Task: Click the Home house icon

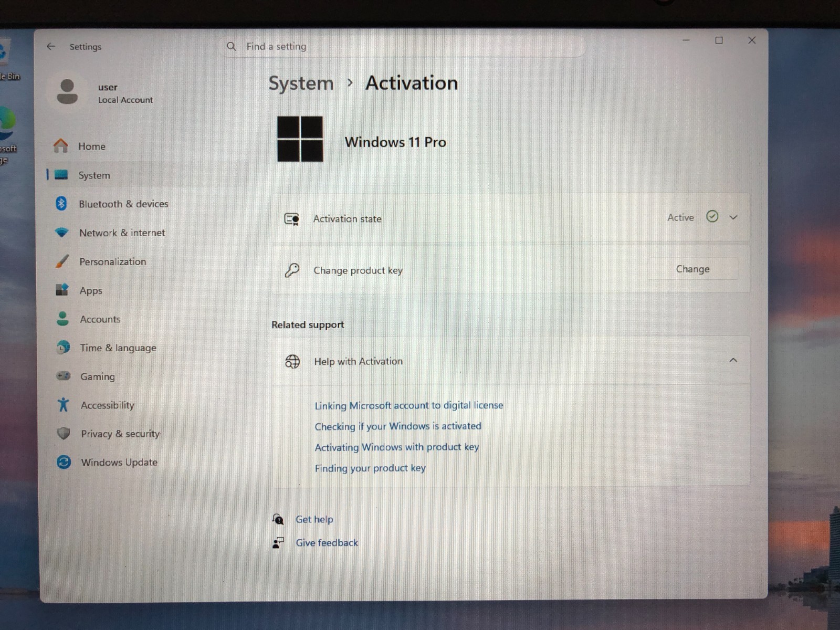Action: point(61,146)
